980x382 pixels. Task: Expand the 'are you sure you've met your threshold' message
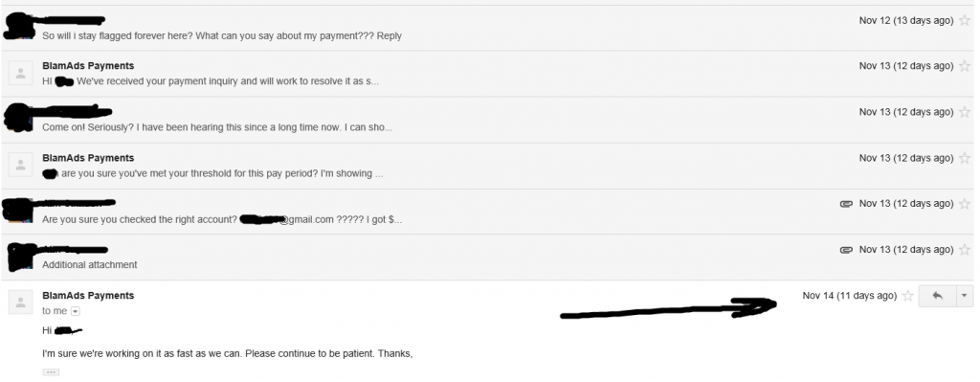487,166
